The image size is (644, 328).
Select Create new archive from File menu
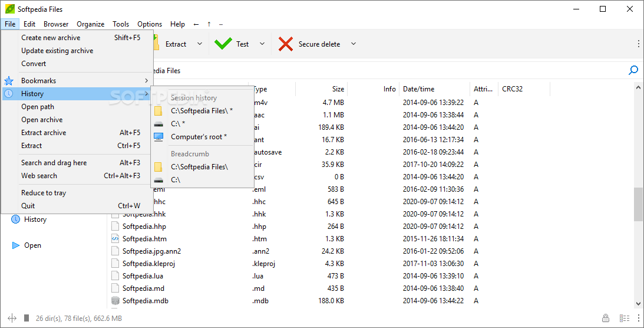pos(78,37)
